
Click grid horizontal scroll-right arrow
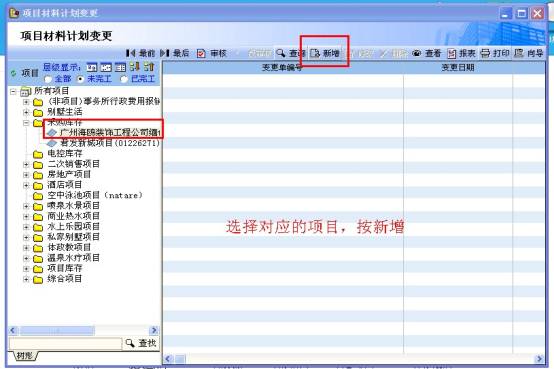[x=539, y=359]
